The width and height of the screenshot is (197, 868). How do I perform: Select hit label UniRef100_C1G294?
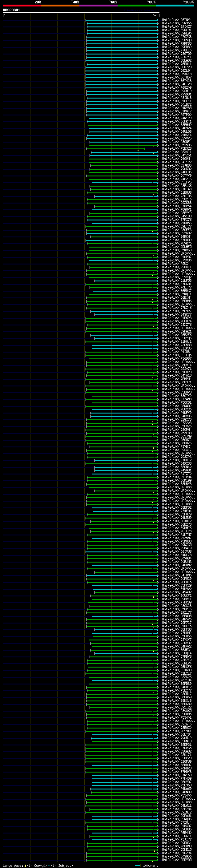pyautogui.click(x=176, y=853)
